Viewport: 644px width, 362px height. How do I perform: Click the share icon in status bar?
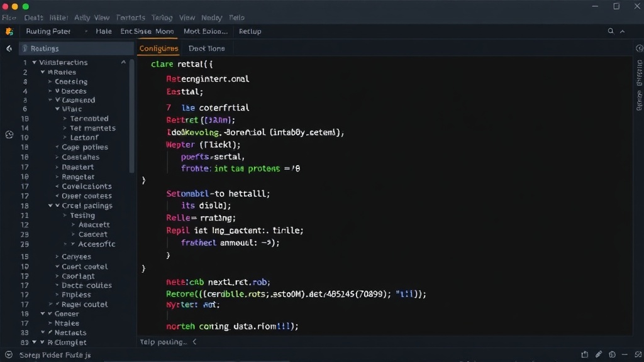tap(584, 354)
